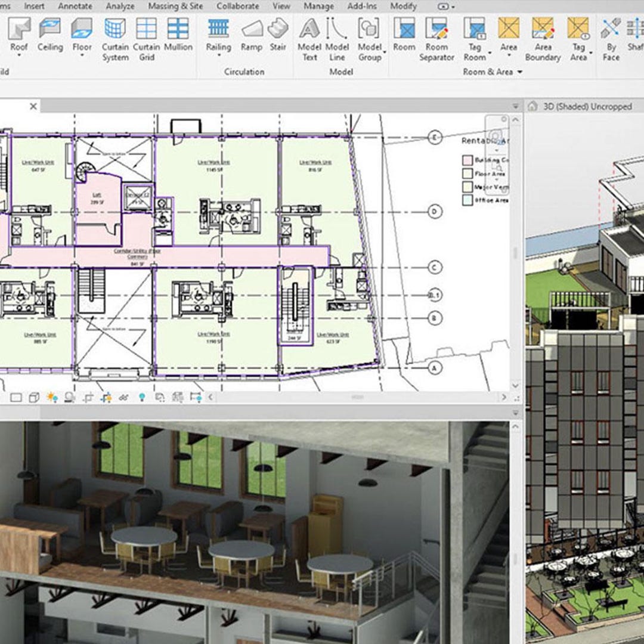Toggle Show Crop Region in view control bar
The width and height of the screenshot is (644, 644).
(x=106, y=397)
